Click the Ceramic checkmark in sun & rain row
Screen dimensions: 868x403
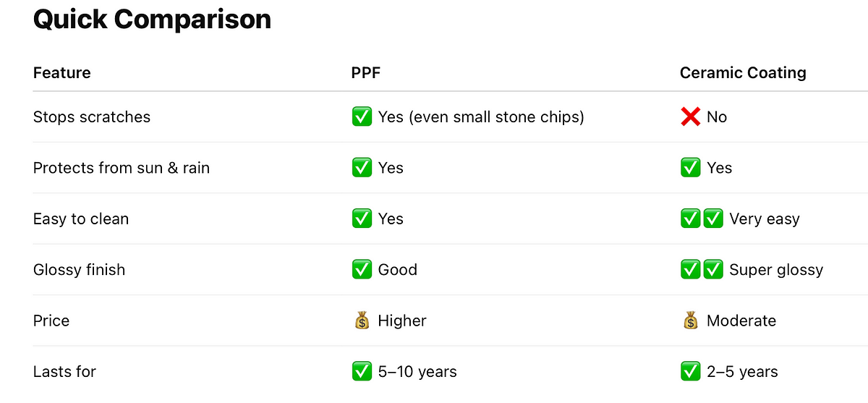pos(691,168)
